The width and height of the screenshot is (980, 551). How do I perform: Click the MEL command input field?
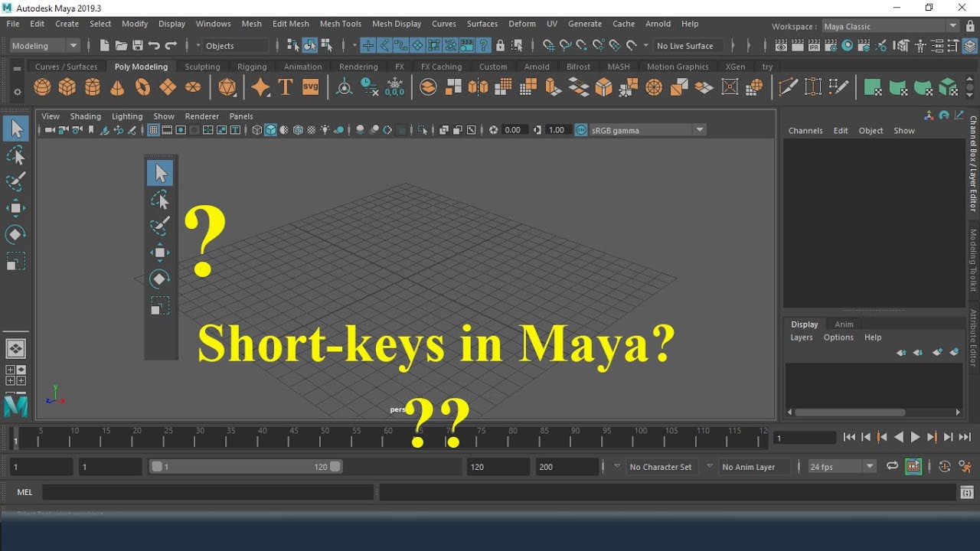click(x=208, y=492)
